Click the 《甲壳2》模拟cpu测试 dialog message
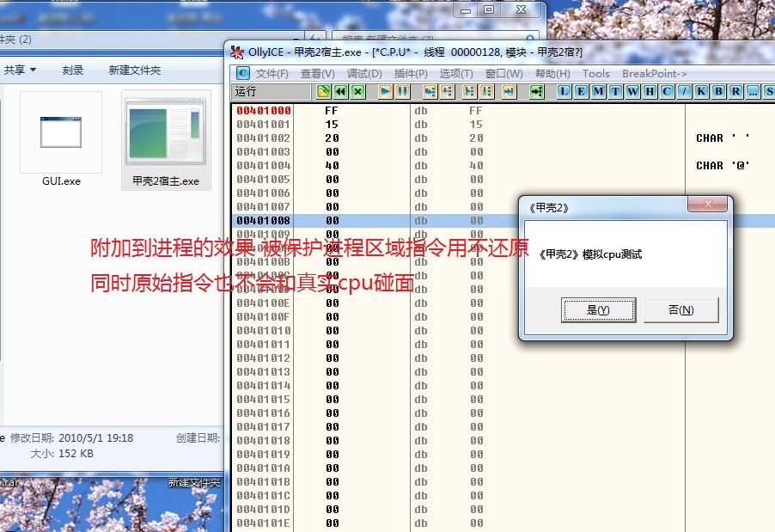Image resolution: width=775 pixels, height=532 pixels. [x=589, y=254]
